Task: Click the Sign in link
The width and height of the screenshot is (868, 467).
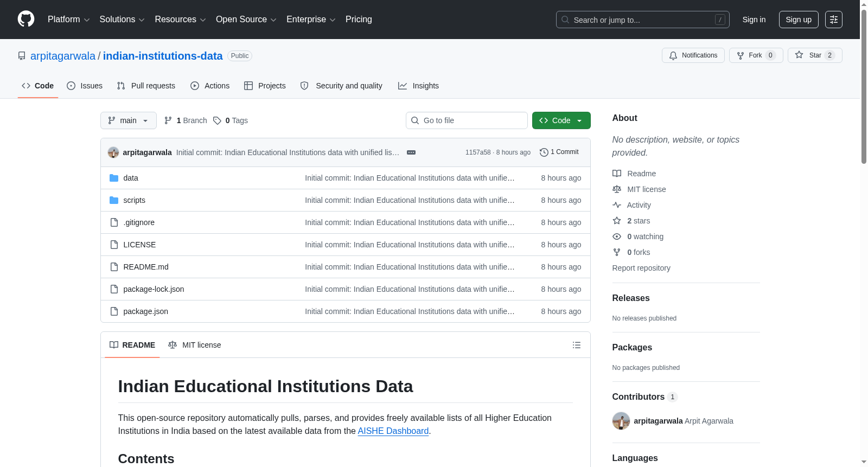Action: pyautogui.click(x=754, y=20)
